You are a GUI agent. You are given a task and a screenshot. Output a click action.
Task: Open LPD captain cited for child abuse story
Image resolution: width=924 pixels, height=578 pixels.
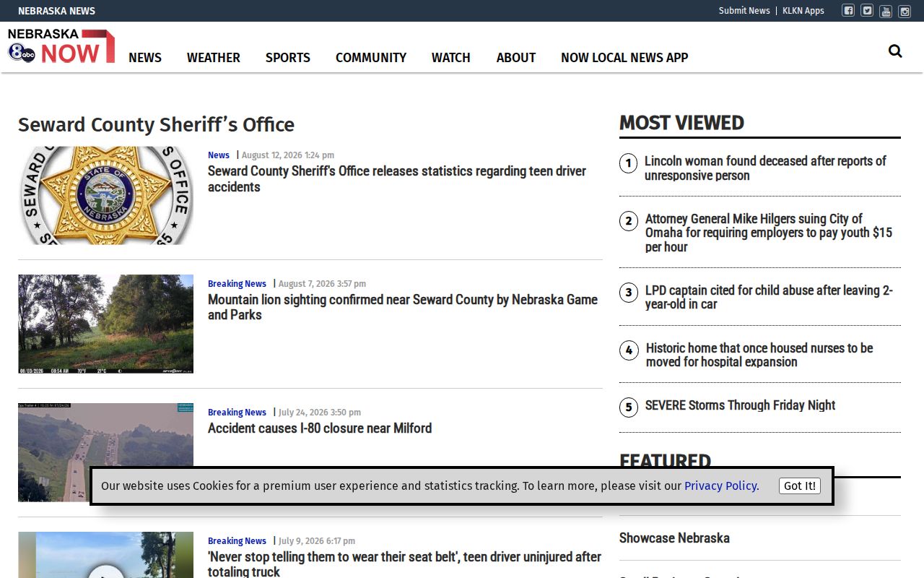tap(769, 297)
